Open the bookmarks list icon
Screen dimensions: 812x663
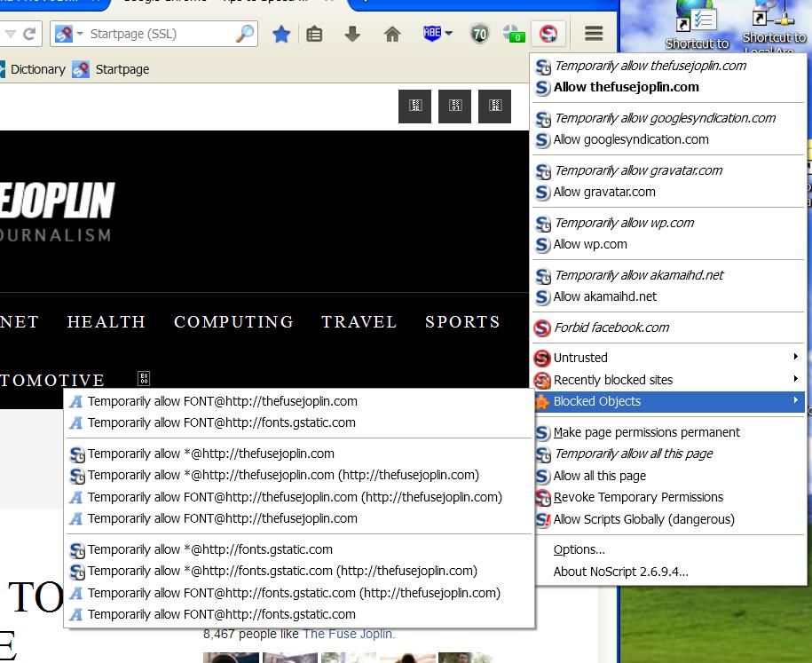click(x=314, y=34)
